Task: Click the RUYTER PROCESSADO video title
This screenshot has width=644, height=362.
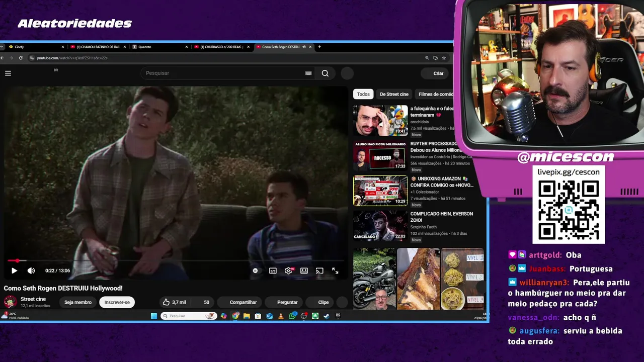Action: tap(435, 147)
